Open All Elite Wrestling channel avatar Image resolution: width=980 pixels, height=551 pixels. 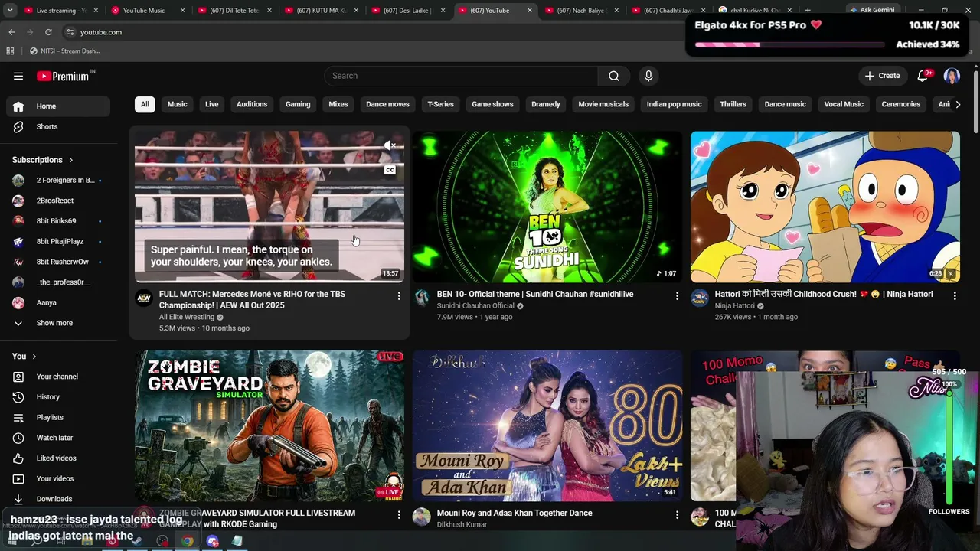click(x=144, y=298)
